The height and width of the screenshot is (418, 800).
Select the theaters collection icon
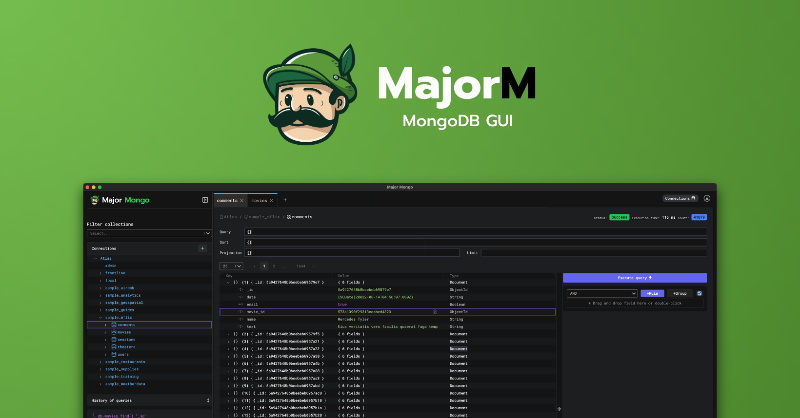[x=114, y=347]
